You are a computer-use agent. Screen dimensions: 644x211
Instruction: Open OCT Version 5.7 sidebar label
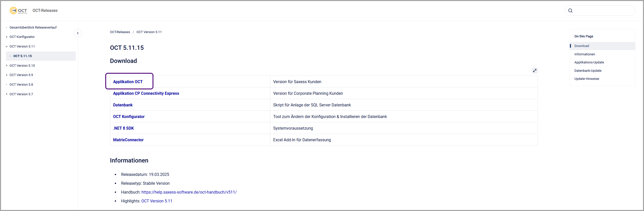pyautogui.click(x=21, y=94)
